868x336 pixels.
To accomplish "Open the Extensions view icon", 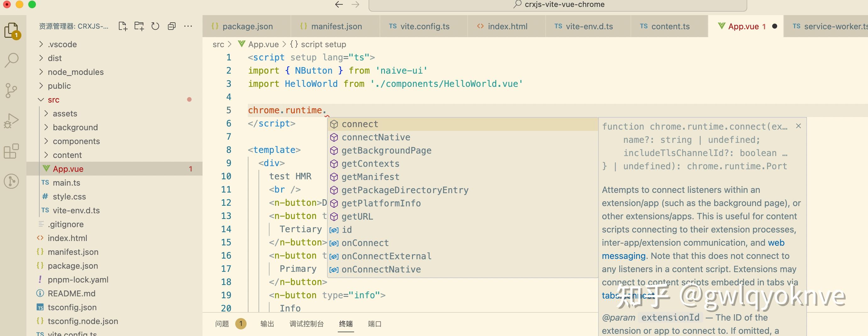I will tap(11, 151).
